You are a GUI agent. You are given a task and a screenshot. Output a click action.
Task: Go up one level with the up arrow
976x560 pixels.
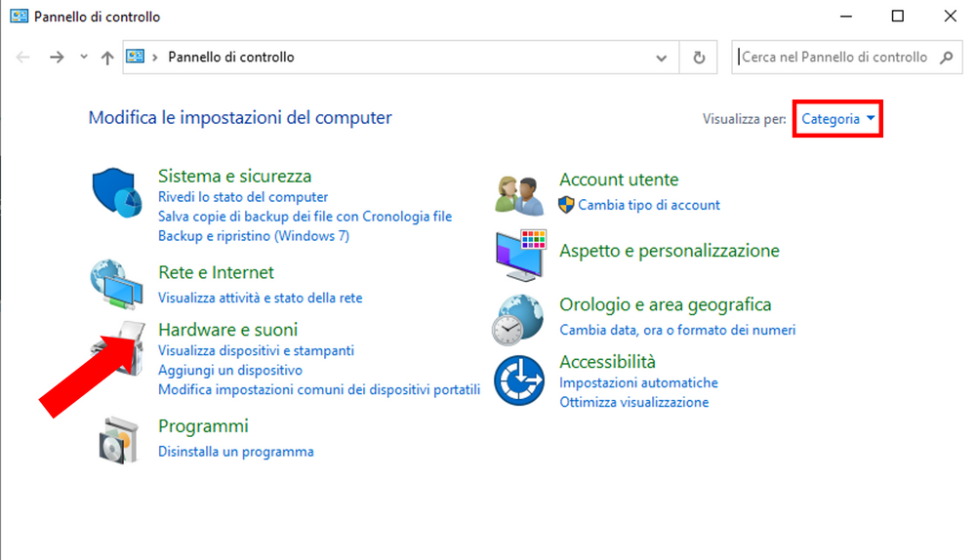pyautogui.click(x=107, y=58)
